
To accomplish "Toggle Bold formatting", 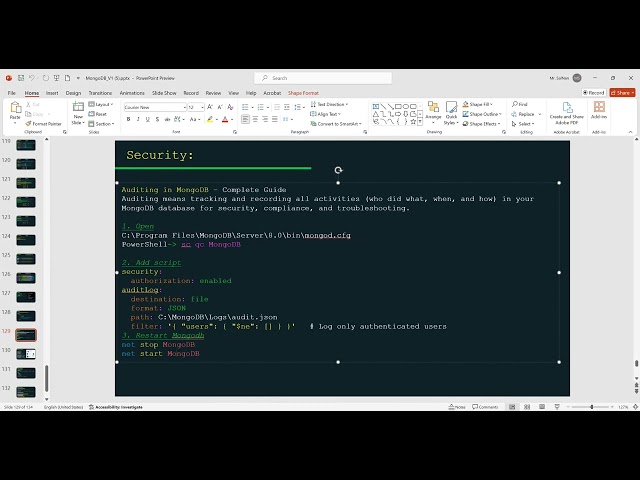I will tap(129, 119).
